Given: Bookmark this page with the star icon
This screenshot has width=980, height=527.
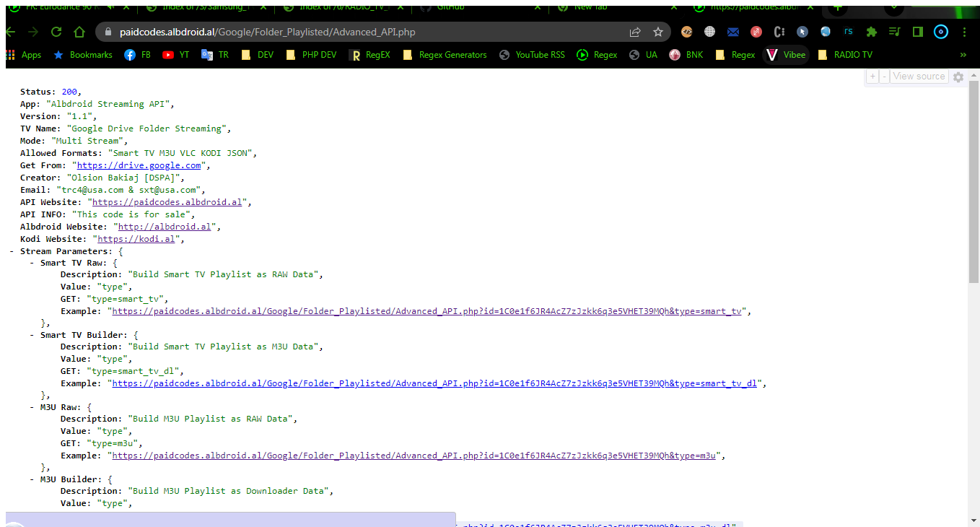Looking at the screenshot, I should (x=658, y=32).
